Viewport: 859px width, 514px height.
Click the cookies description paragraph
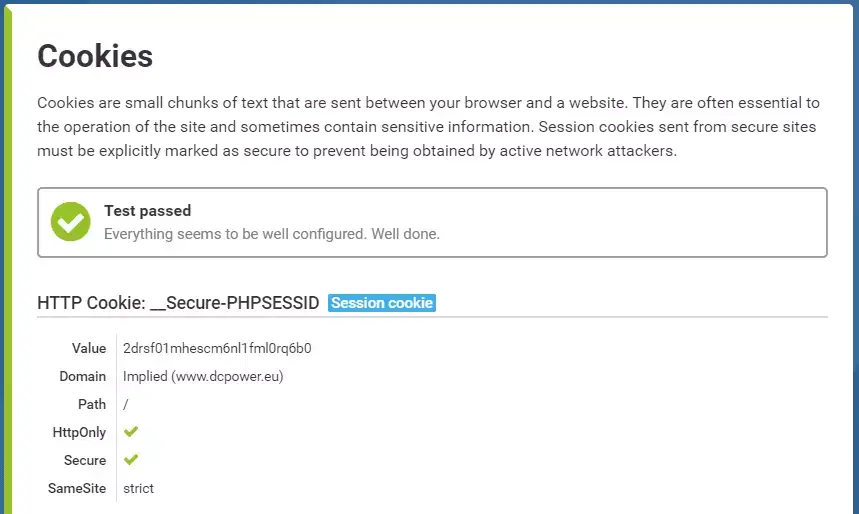tap(428, 127)
